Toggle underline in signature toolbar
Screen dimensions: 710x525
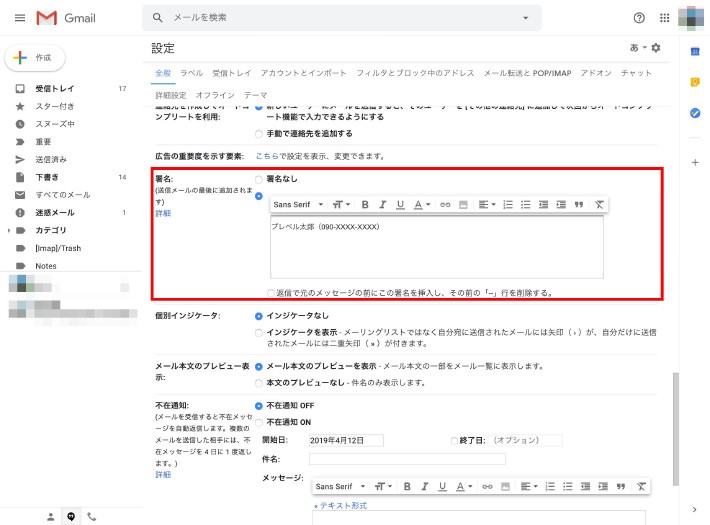(400, 205)
